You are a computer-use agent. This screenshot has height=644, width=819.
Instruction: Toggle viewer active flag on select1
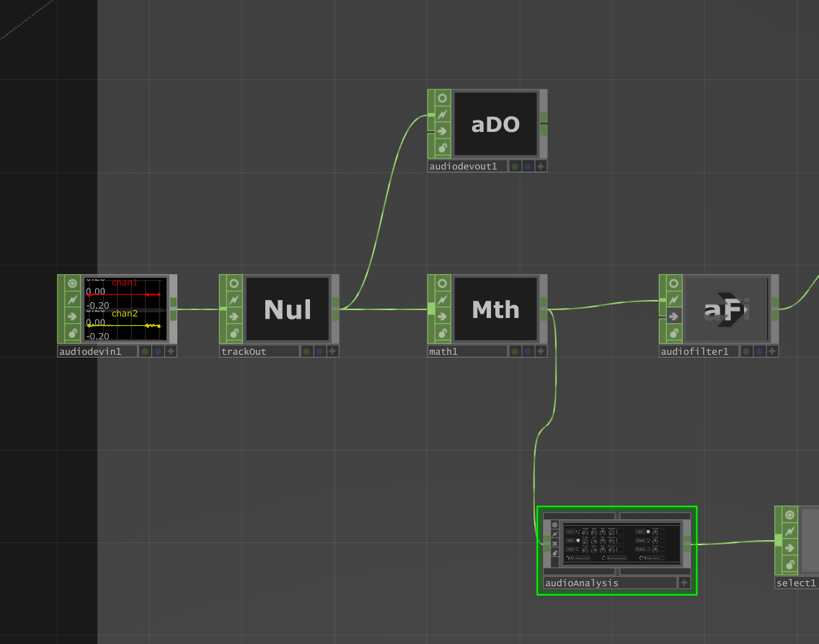(789, 515)
